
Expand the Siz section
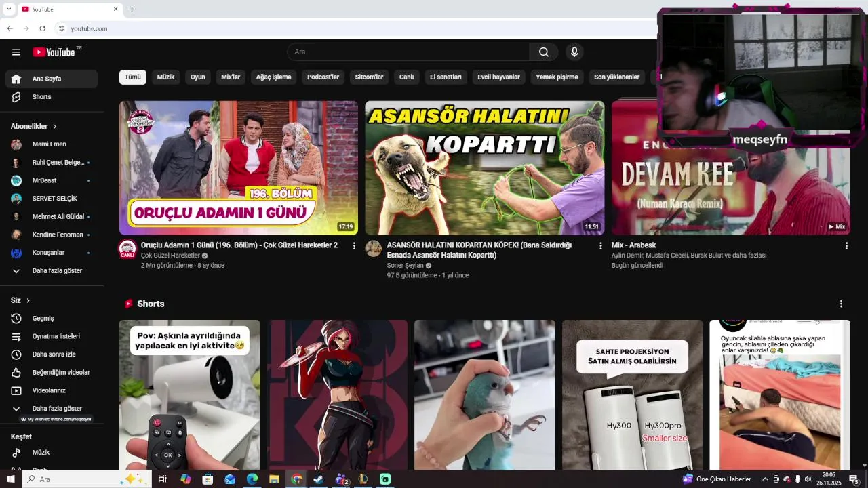point(20,300)
